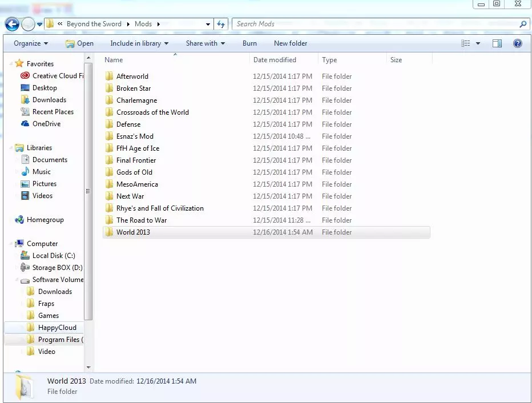The height and width of the screenshot is (403, 532).
Task: Click the search magnifier icon
Action: [523, 24]
